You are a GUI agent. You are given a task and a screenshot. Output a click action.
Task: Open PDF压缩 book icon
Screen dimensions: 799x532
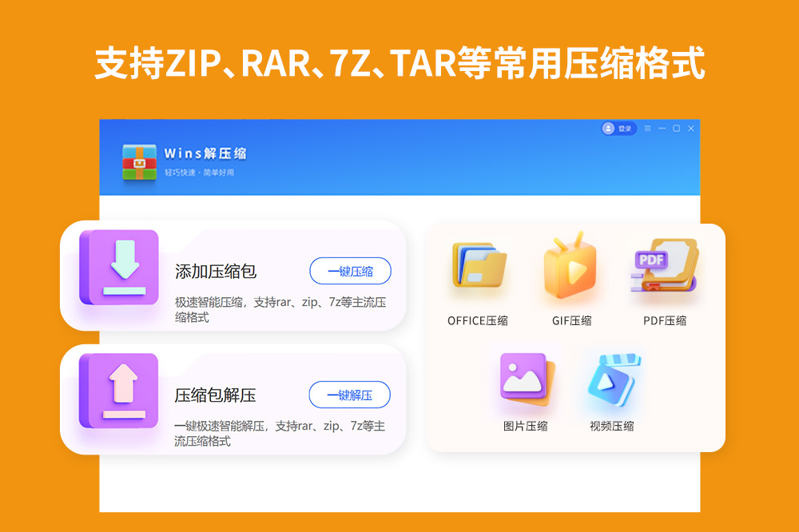pos(664,265)
